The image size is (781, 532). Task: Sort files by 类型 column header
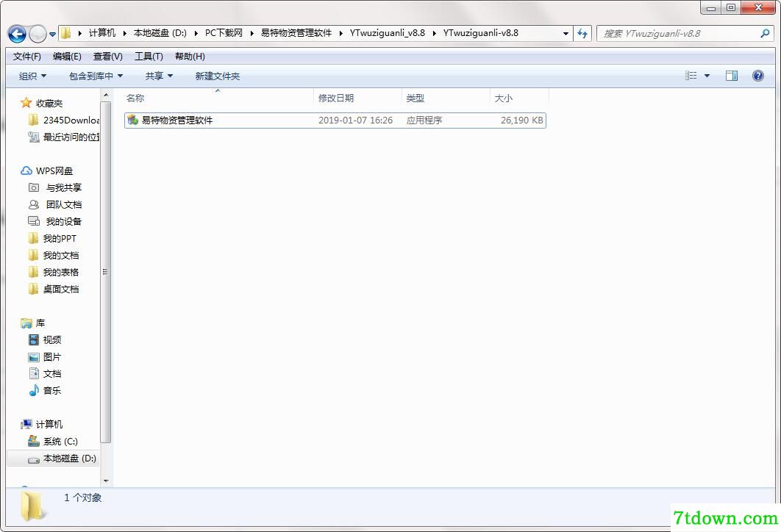tap(446, 98)
